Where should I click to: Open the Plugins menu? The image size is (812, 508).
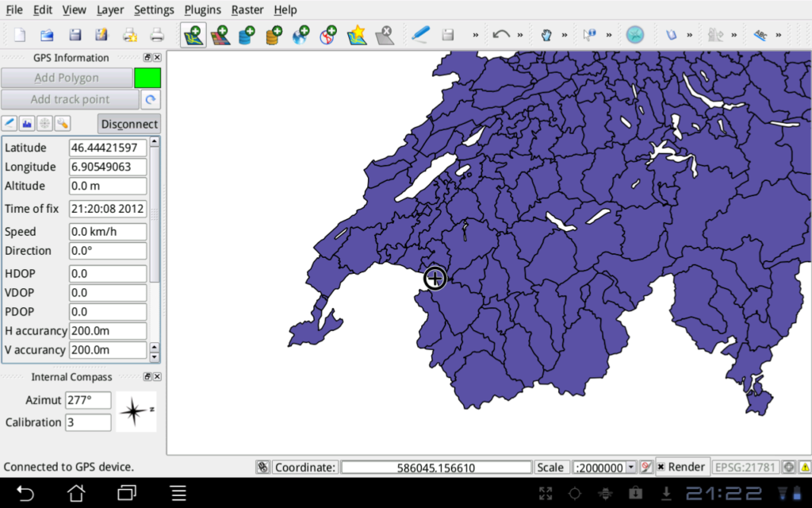202,10
